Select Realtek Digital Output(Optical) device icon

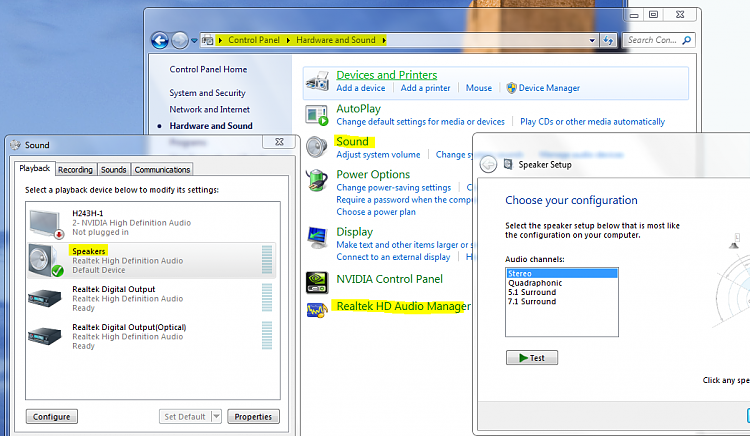[x=45, y=336]
